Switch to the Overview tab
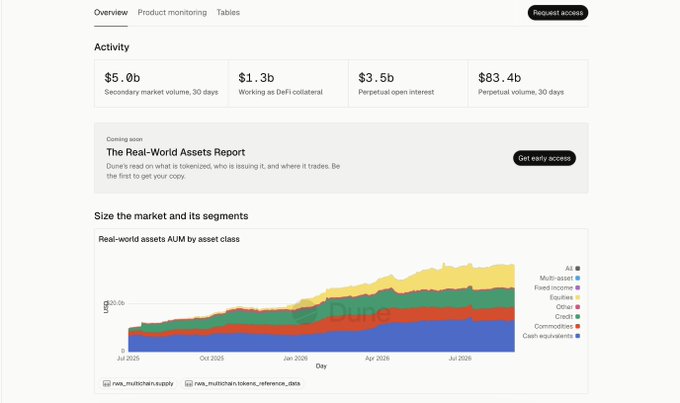The image size is (680, 403). [x=111, y=13]
